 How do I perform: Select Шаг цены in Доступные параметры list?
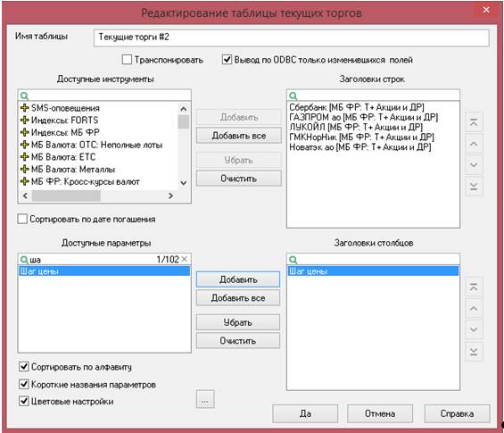pos(104,271)
